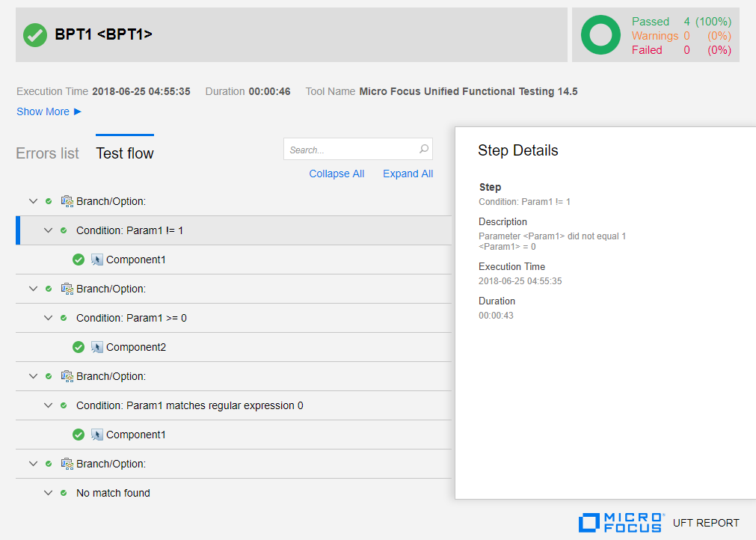Collapse the No match found node
Image resolution: width=756 pixels, height=540 pixels.
pyautogui.click(x=49, y=493)
